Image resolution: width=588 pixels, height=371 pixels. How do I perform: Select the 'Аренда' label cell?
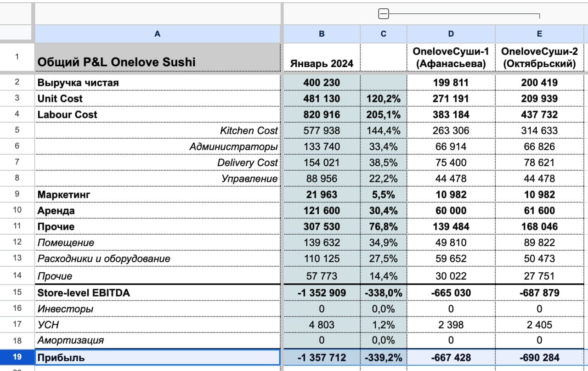pyautogui.click(x=158, y=210)
